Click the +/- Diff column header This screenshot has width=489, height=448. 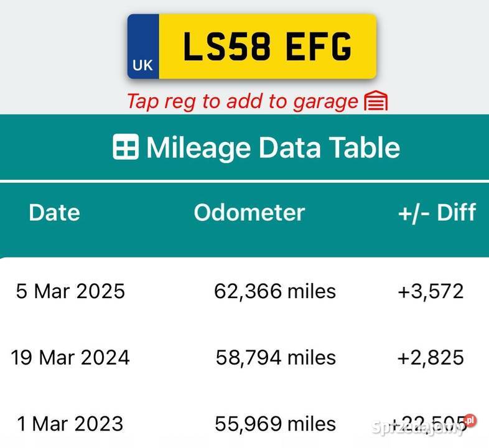pyautogui.click(x=437, y=212)
